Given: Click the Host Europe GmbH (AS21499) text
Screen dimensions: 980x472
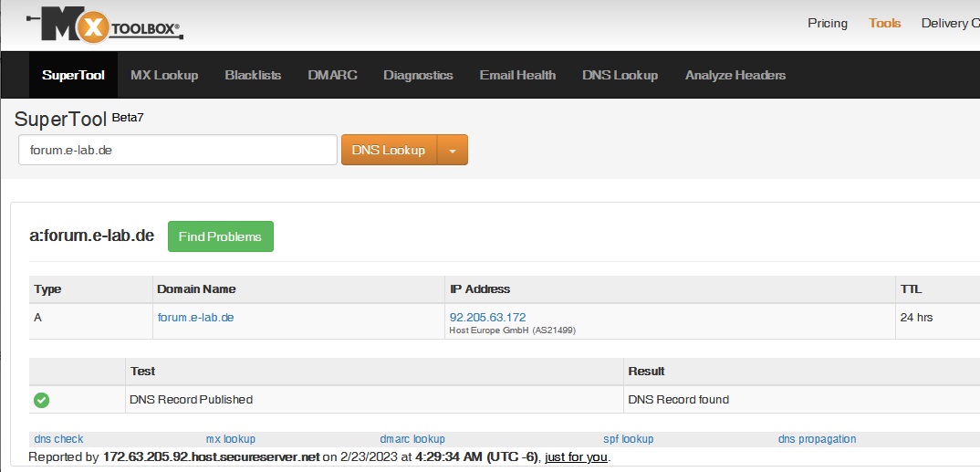Looking at the screenshot, I should [513, 330].
